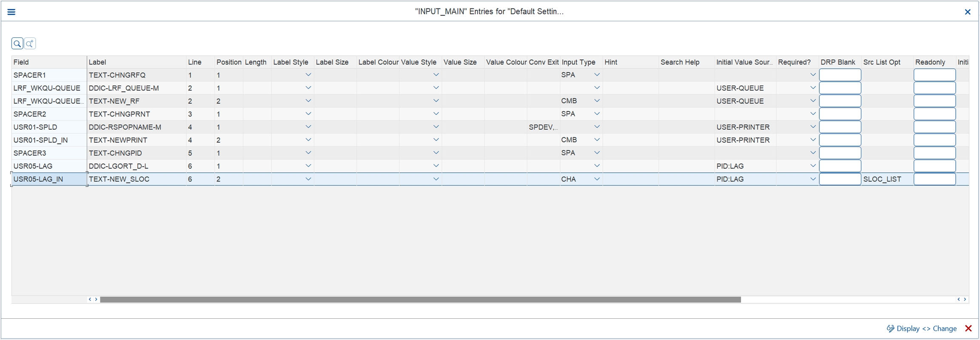Toggle DRP Blank for SPACER1 row
Viewport: 980px width, 340px height.
pyautogui.click(x=840, y=75)
